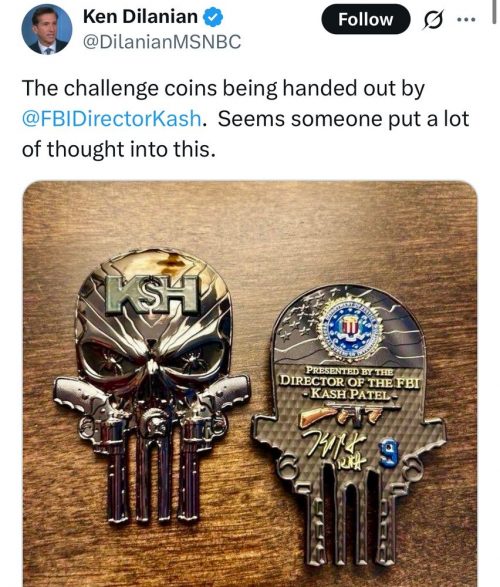Follow Ken Dilanian

pos(365,19)
